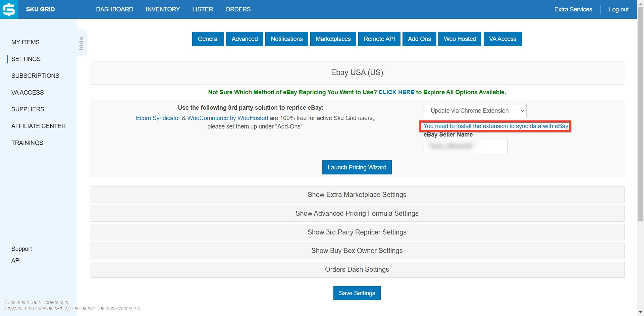Click the scrollbar down arrow

[641, 313]
